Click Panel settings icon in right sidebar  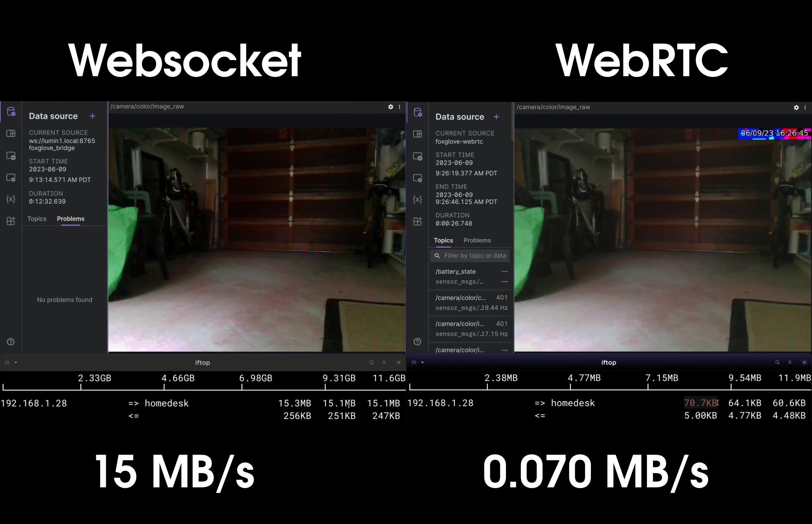(417, 178)
